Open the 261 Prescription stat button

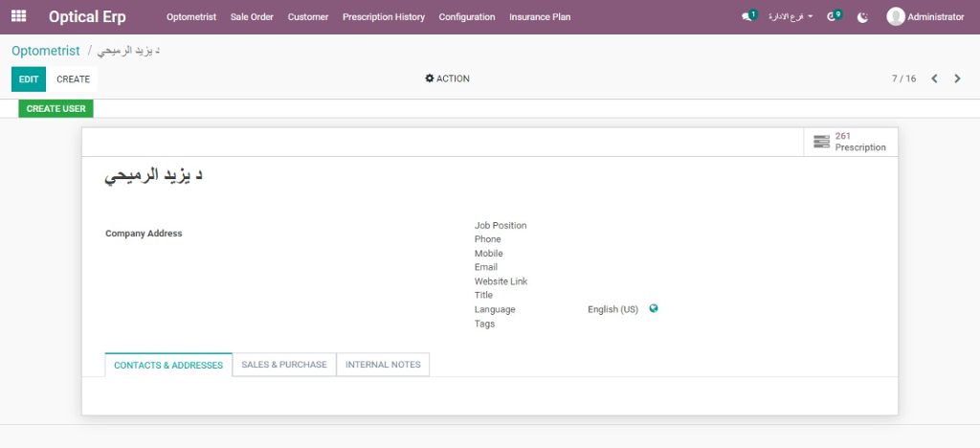(851, 142)
